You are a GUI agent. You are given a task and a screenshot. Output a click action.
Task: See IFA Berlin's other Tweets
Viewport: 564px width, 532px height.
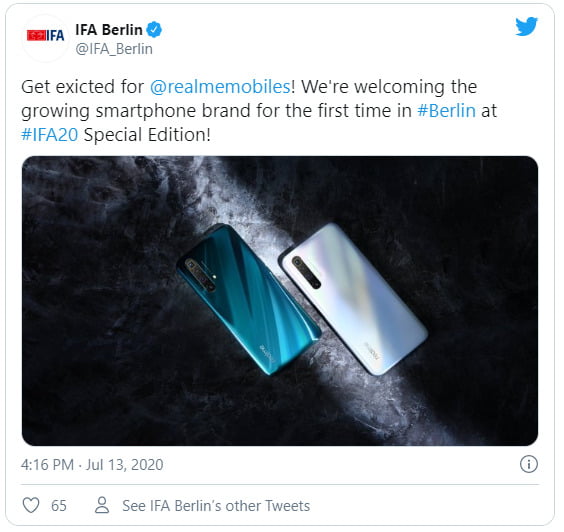(216, 506)
